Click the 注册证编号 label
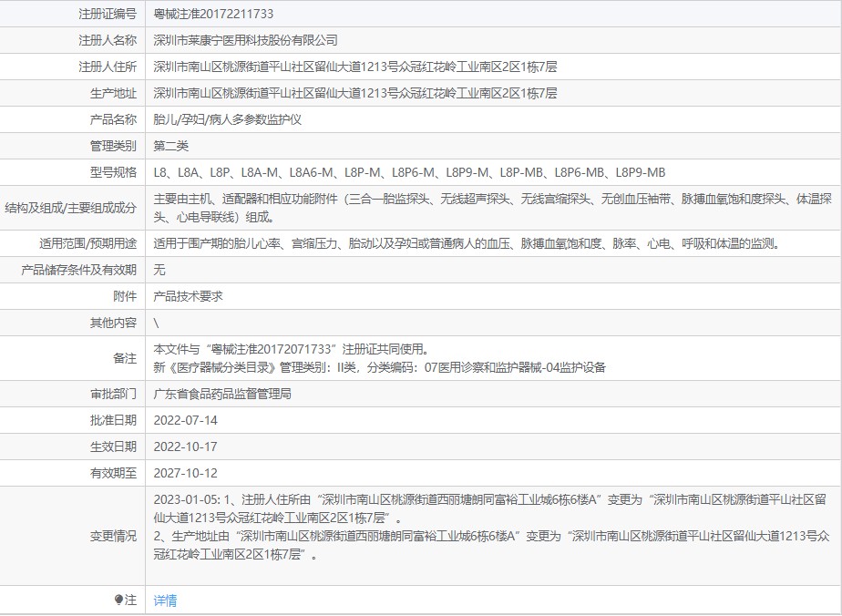This screenshot has width=842, height=616. tap(108, 14)
